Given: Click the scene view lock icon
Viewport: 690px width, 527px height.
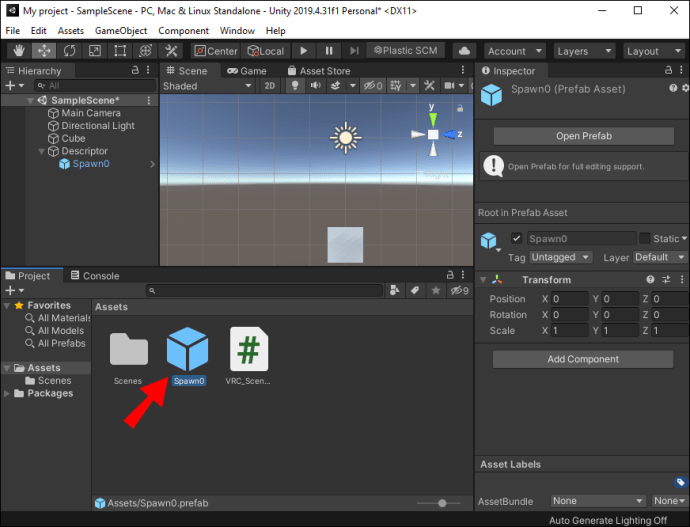Looking at the screenshot, I should pos(459,108).
